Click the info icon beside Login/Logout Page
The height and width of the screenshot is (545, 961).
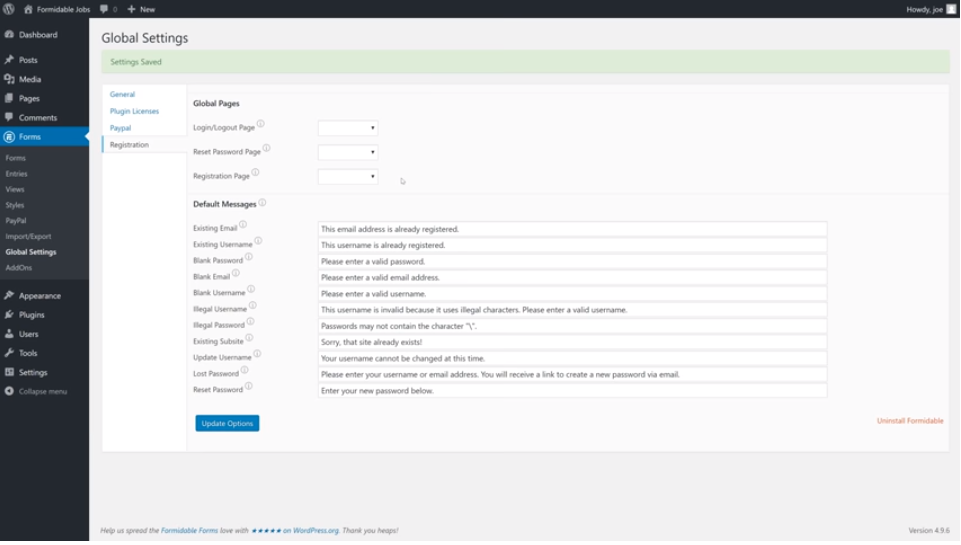pos(261,124)
